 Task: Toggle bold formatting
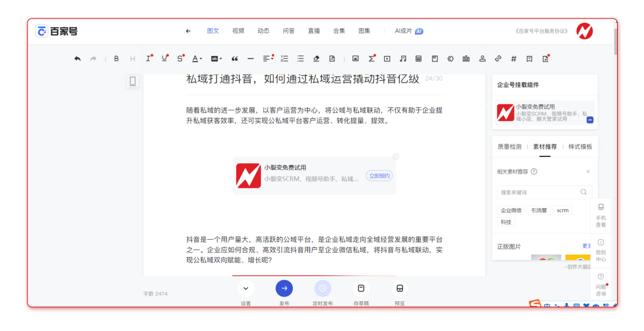(116, 58)
